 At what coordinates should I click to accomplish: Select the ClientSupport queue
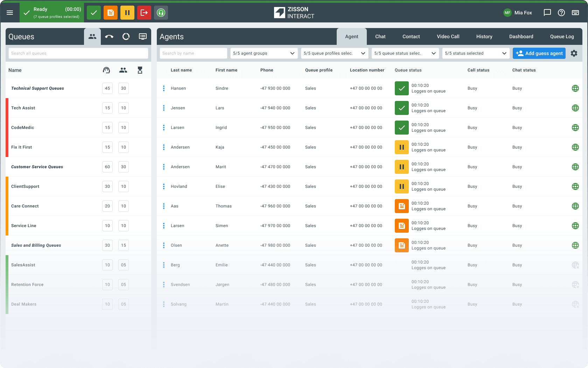coord(78,186)
